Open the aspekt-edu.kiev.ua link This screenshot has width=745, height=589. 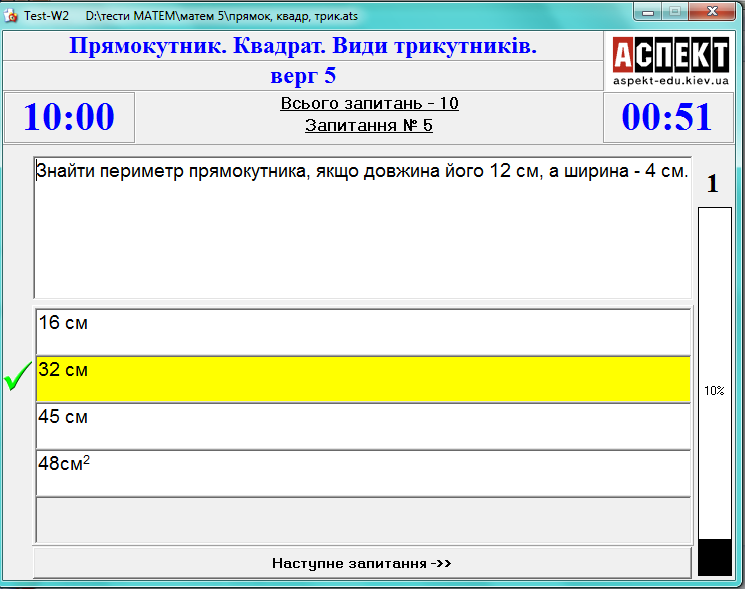[670, 80]
